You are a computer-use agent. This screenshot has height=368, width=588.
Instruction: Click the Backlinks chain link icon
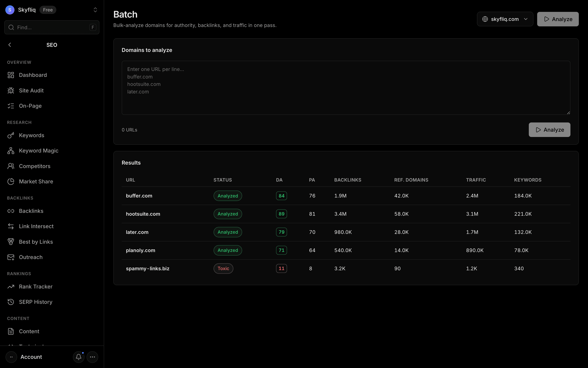pyautogui.click(x=11, y=211)
